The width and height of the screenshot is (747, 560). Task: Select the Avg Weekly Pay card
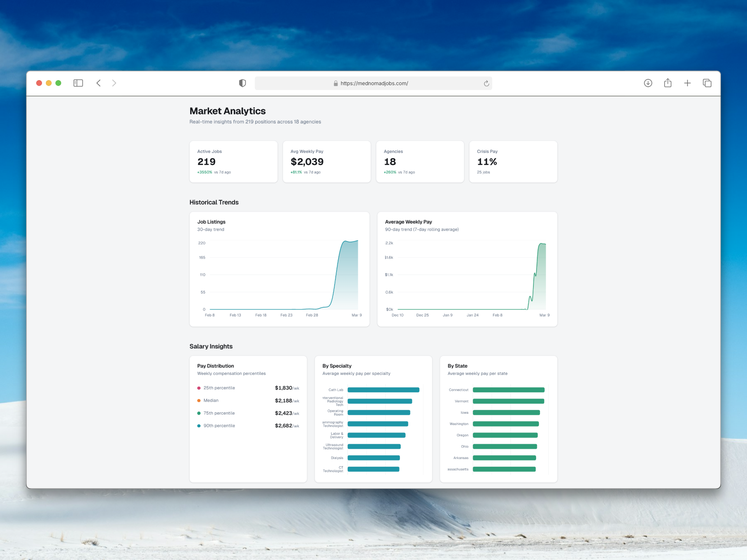point(326,161)
